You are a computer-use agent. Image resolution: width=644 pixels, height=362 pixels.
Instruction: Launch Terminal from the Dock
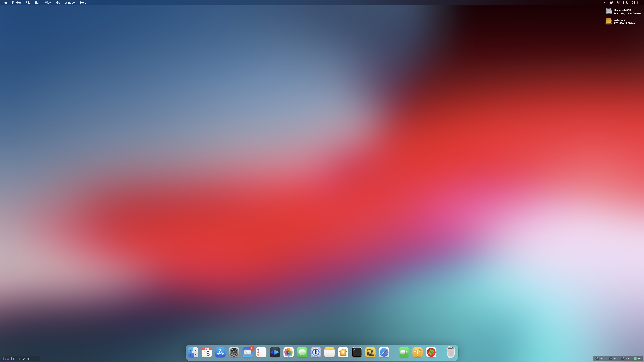pos(357,352)
